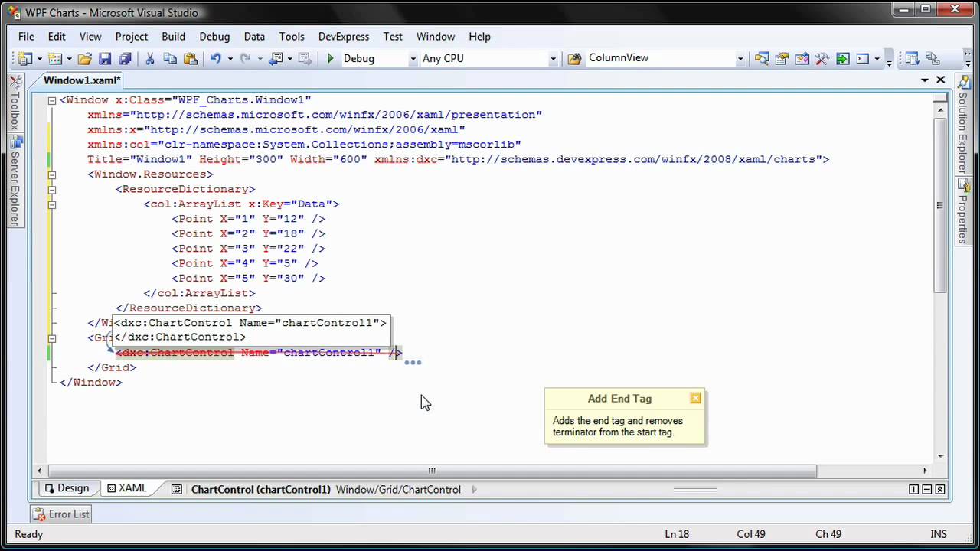
Task: Collapse the pane with double-chevron icon
Action: [940, 489]
